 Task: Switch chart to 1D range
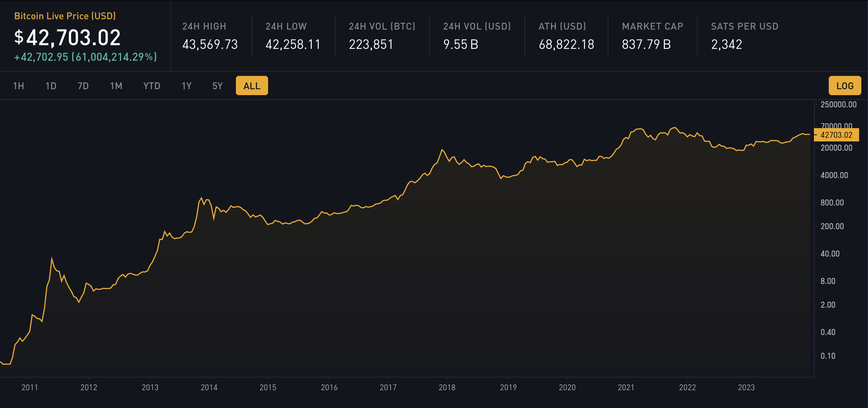[x=51, y=86]
